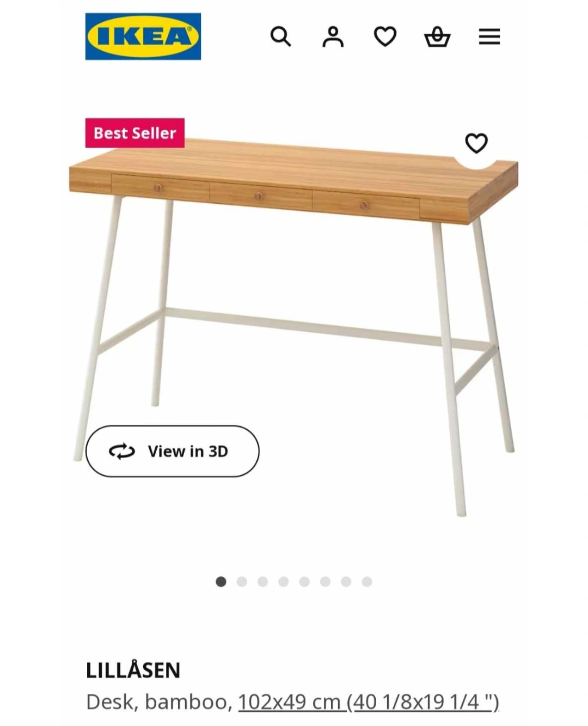Click the Best Seller badge
This screenshot has height=726, width=588.
point(135,133)
